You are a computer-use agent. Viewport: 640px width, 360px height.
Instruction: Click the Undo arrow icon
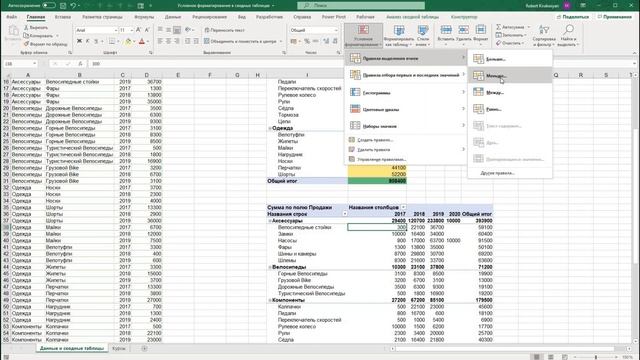(x=73, y=6)
